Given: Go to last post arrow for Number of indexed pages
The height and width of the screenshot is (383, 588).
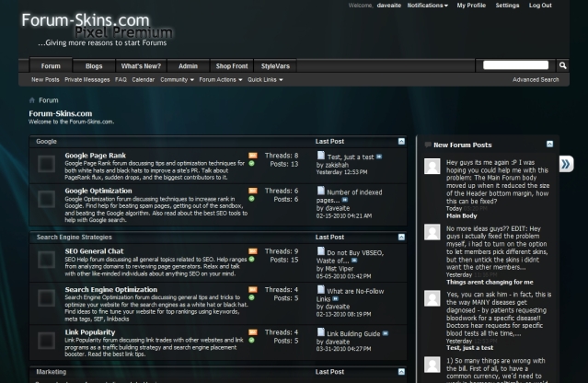Looking at the screenshot, I should 345,201.
